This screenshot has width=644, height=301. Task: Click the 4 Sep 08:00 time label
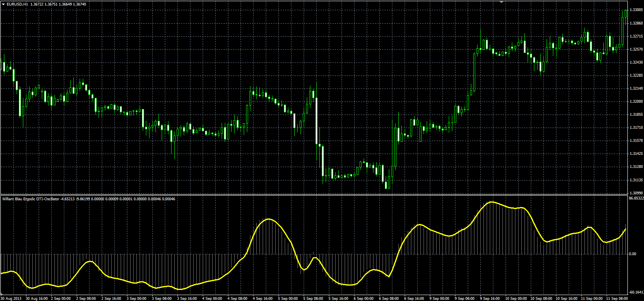click(238, 299)
